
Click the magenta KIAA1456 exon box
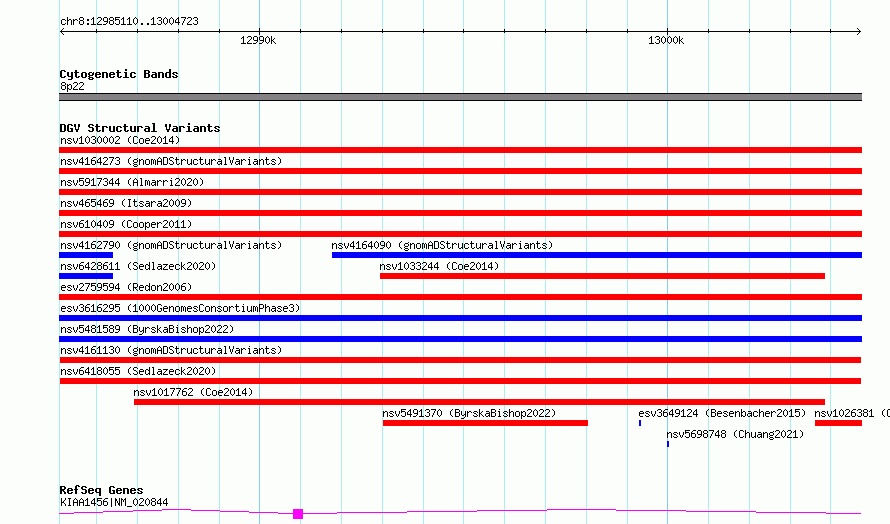(x=298, y=514)
